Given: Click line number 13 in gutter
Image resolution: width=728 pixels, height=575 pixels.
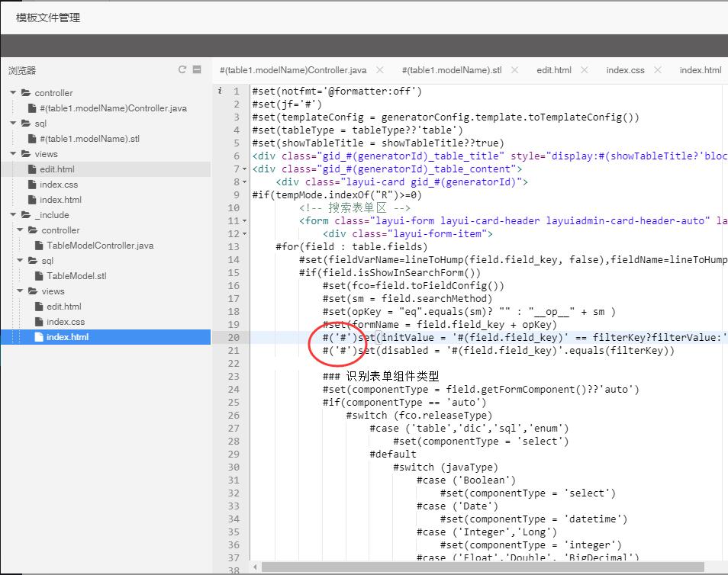Looking at the screenshot, I should pyautogui.click(x=234, y=247).
